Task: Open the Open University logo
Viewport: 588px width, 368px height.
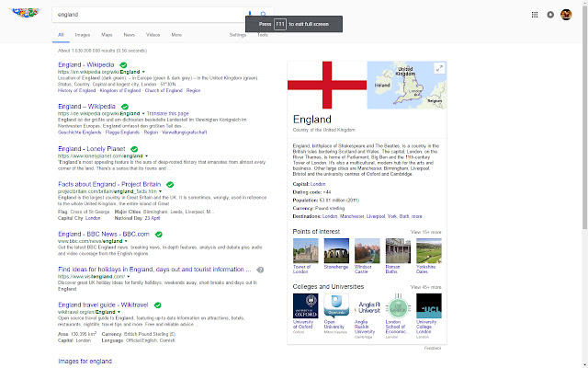Action: tap(336, 305)
